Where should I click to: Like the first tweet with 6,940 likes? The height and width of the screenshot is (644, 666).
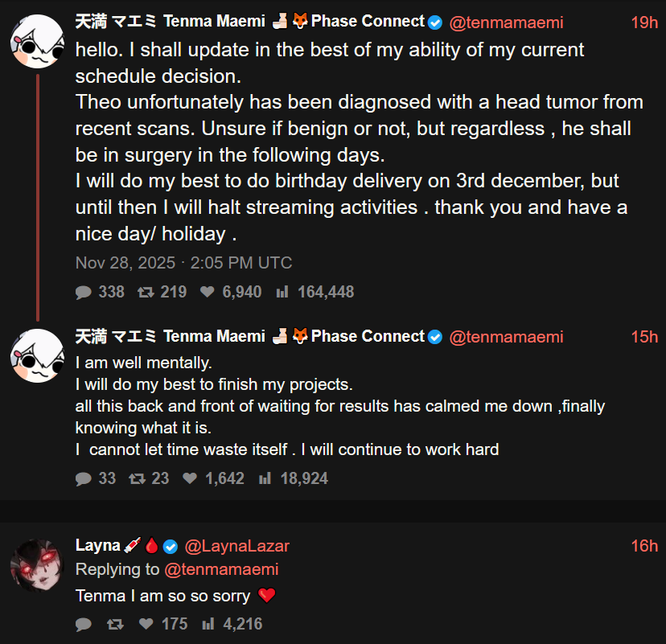(x=208, y=292)
